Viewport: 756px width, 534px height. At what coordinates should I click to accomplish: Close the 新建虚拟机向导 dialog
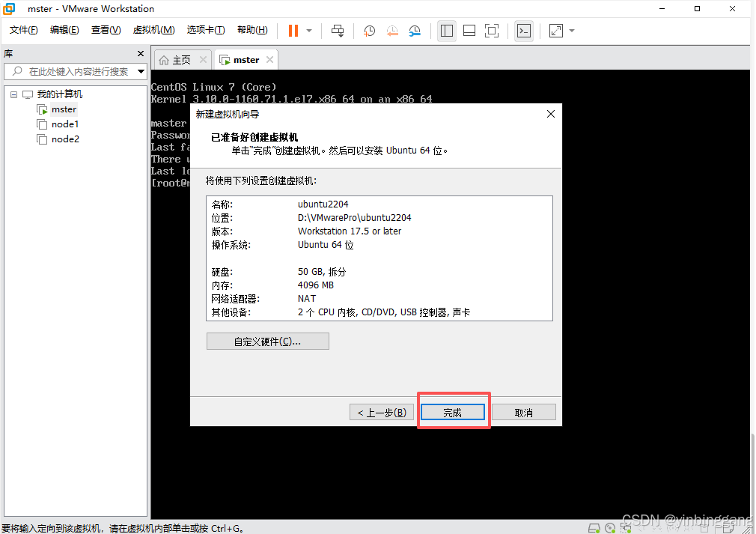[551, 115]
